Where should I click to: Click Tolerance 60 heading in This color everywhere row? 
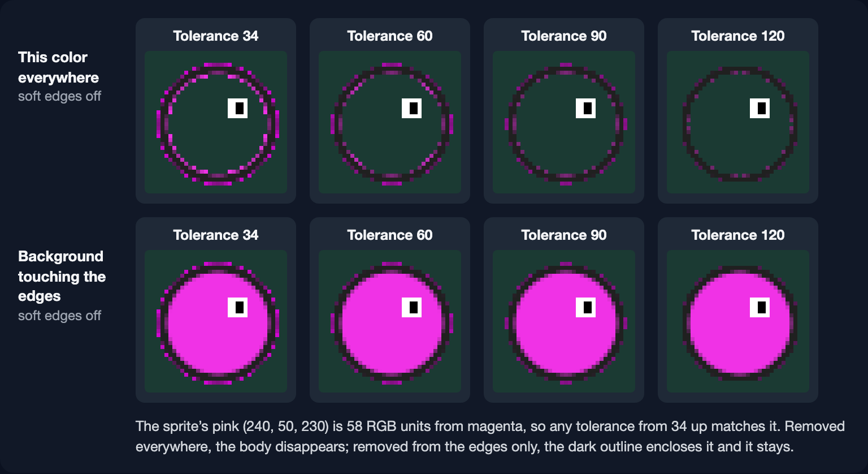click(390, 36)
